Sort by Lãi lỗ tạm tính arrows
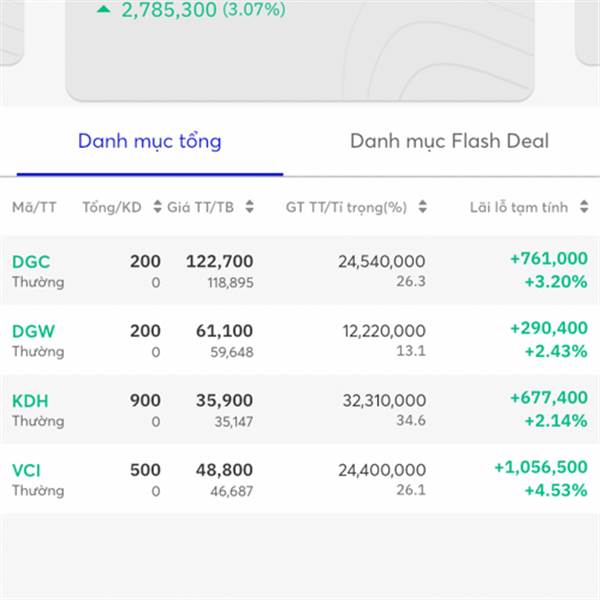This screenshot has width=600, height=600. pos(584,207)
